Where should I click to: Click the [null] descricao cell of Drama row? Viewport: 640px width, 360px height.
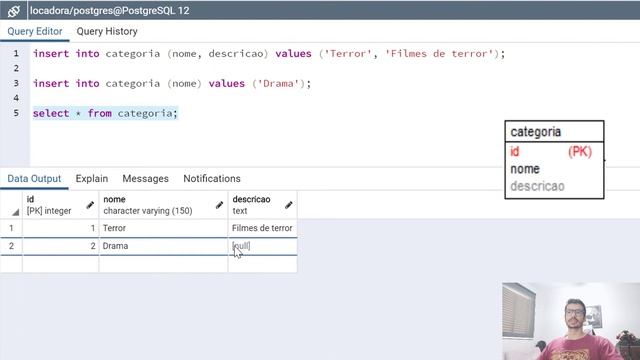[x=262, y=246]
